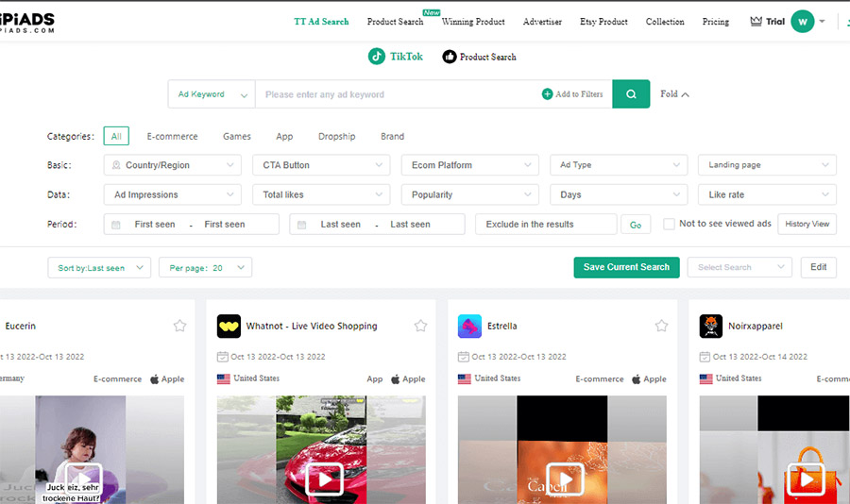
Task: Open the Country/Region dropdown
Action: pos(173,165)
